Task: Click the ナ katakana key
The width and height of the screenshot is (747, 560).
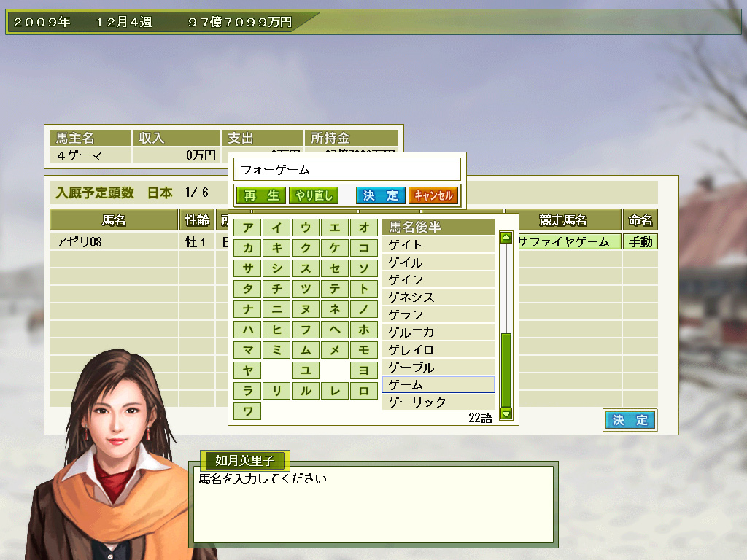Action: click(248, 309)
